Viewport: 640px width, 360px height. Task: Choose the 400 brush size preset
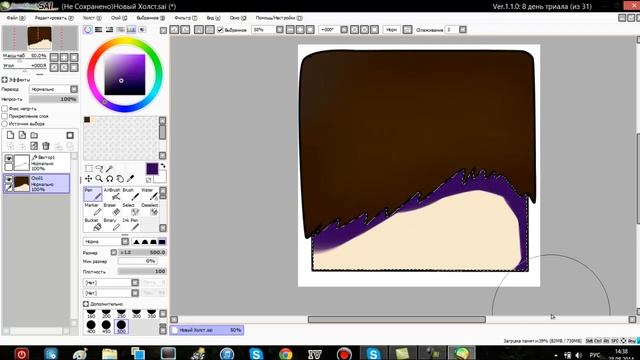[91, 326]
